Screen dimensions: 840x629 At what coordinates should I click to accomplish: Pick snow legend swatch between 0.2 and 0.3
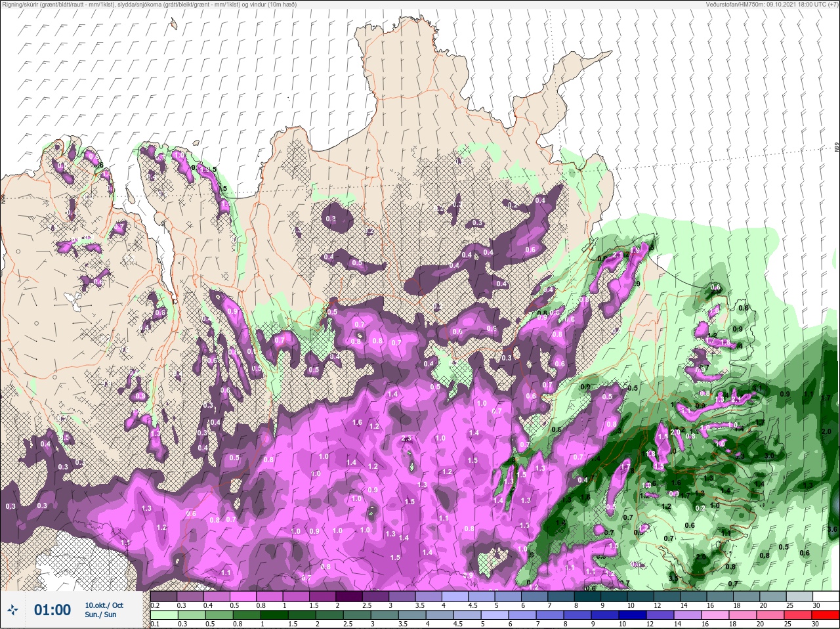click(164, 597)
